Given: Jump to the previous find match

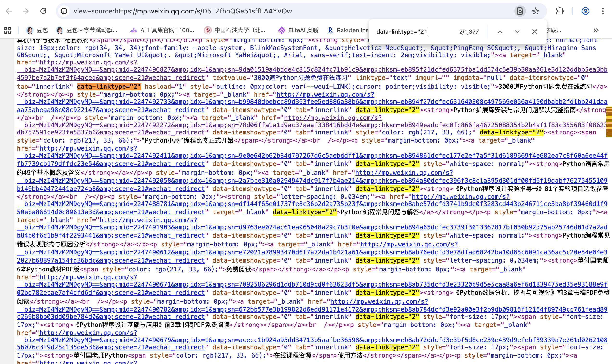Looking at the screenshot, I should pos(500,32).
